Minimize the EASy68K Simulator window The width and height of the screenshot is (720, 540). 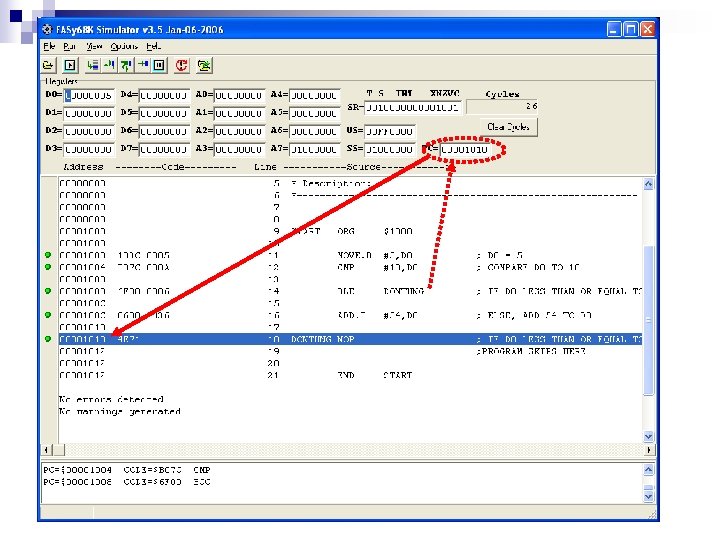(614, 29)
